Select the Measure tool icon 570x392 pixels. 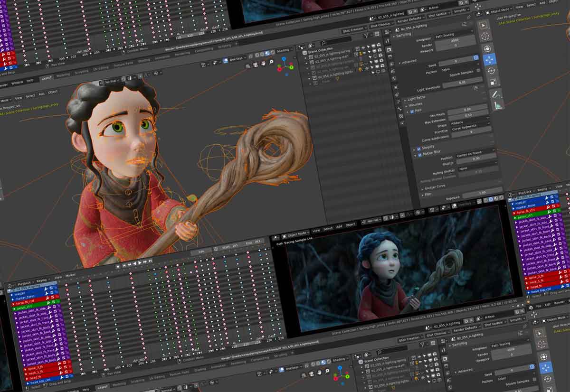click(498, 104)
